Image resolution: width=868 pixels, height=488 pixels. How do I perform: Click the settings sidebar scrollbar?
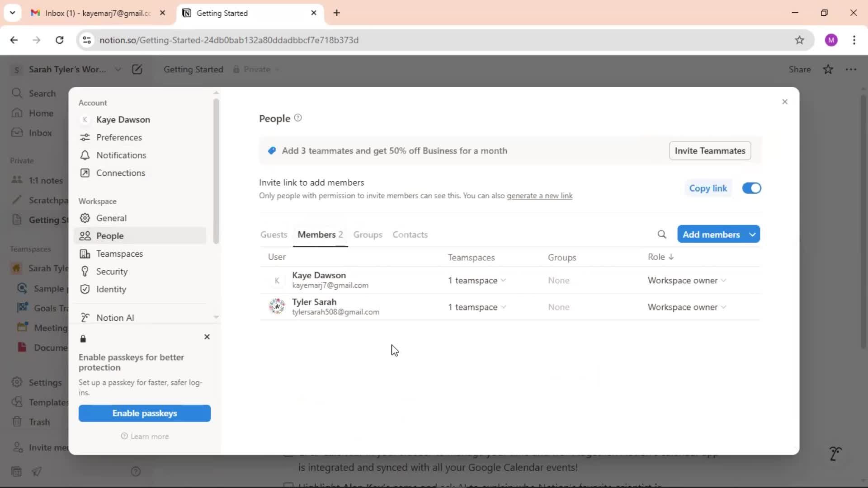coord(216,171)
